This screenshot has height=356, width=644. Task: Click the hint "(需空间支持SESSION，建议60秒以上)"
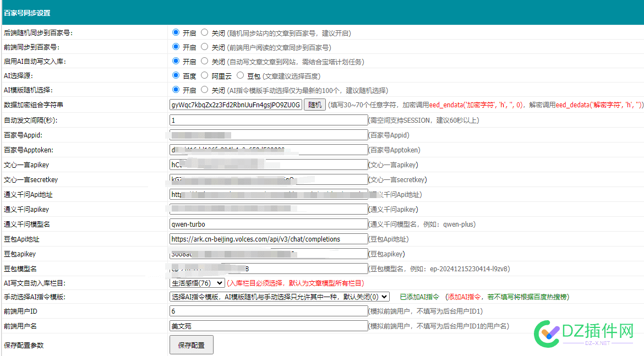coord(423,120)
